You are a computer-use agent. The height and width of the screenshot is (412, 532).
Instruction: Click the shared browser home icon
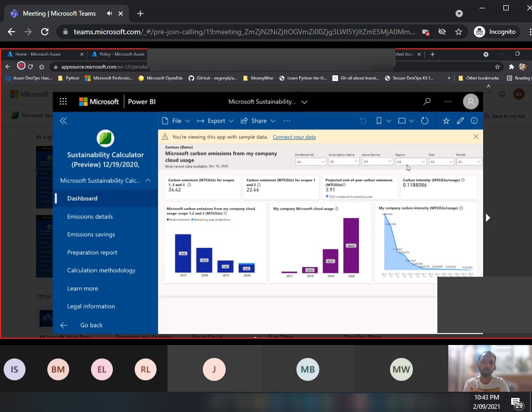coord(42,67)
